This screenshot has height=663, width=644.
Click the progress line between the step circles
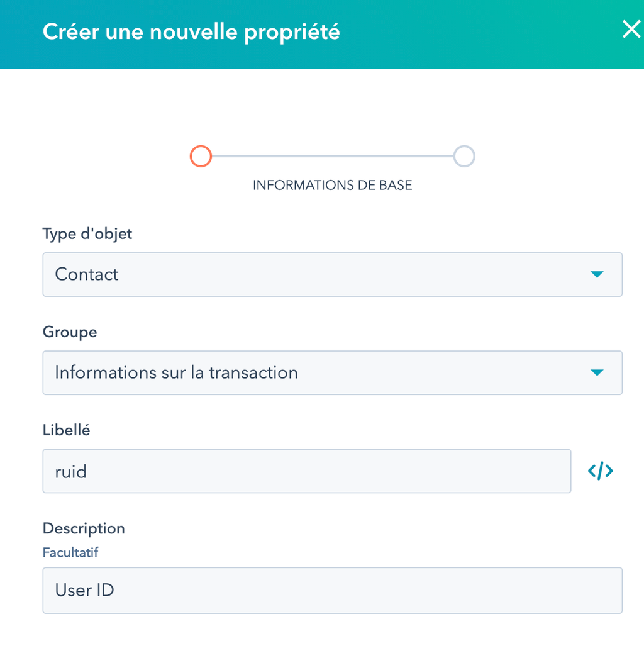pos(332,157)
